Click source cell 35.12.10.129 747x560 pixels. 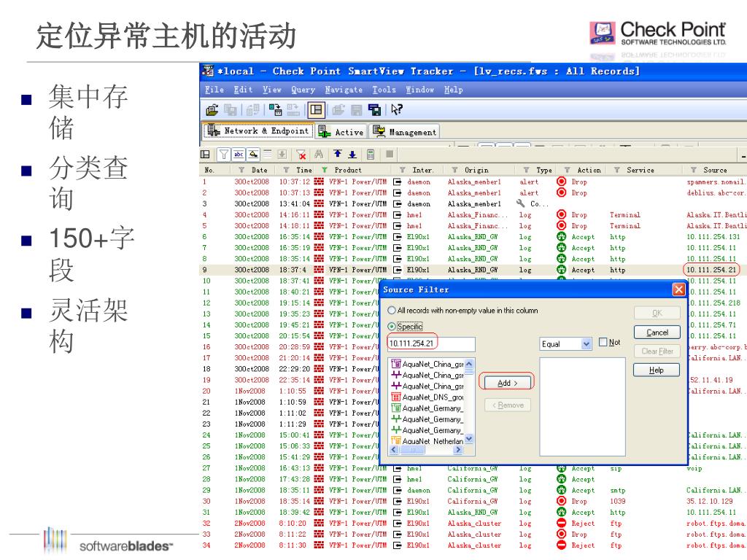coord(710,502)
